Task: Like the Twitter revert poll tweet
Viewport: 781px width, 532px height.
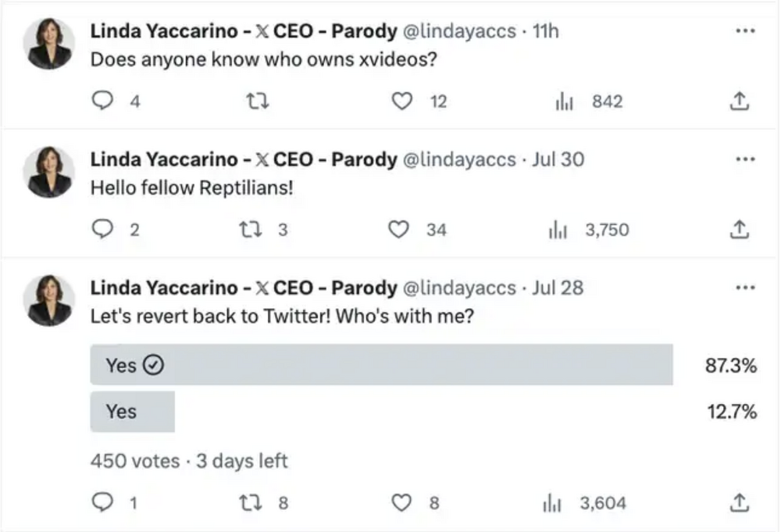Action: (401, 503)
